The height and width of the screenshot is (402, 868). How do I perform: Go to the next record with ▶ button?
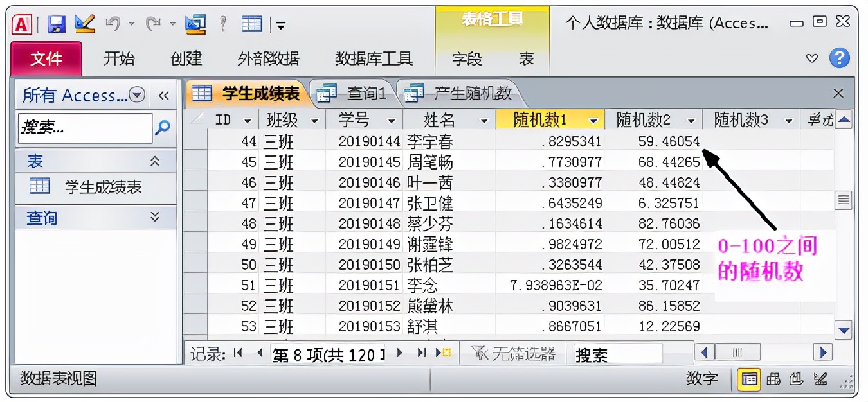(x=401, y=353)
